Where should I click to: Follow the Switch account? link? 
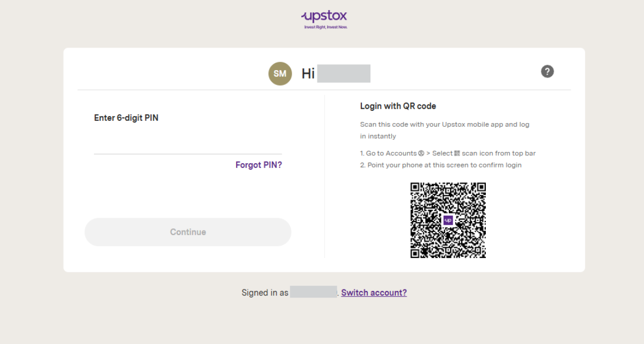coord(374,293)
